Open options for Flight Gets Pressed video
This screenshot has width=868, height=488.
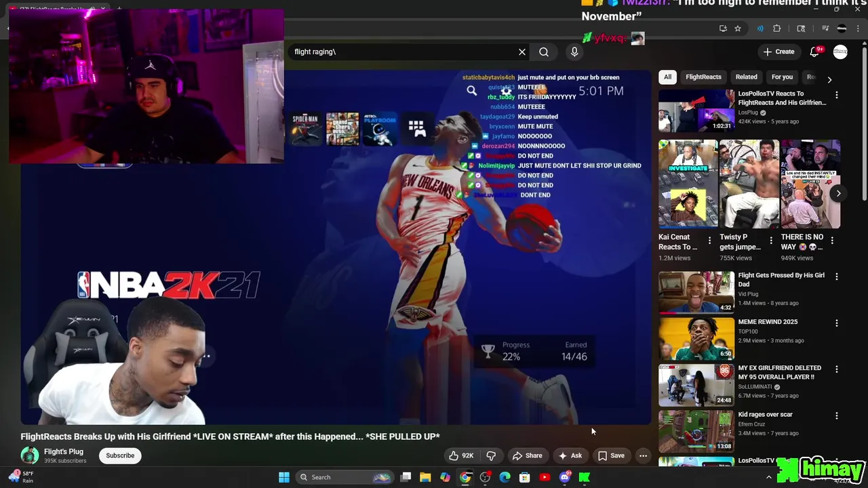tap(836, 277)
